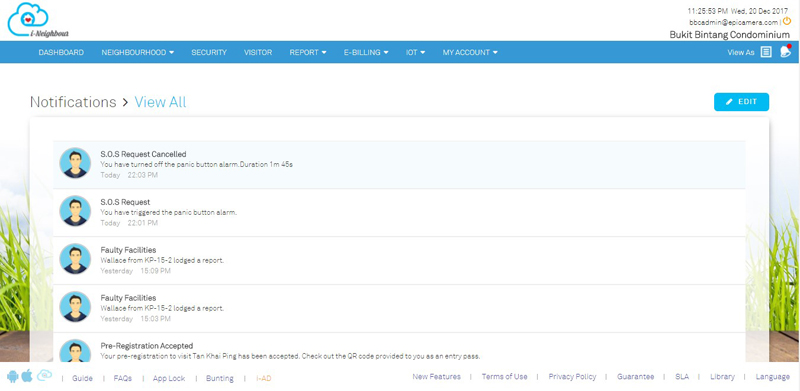Click the 15:03 PM report message text

click(x=162, y=308)
